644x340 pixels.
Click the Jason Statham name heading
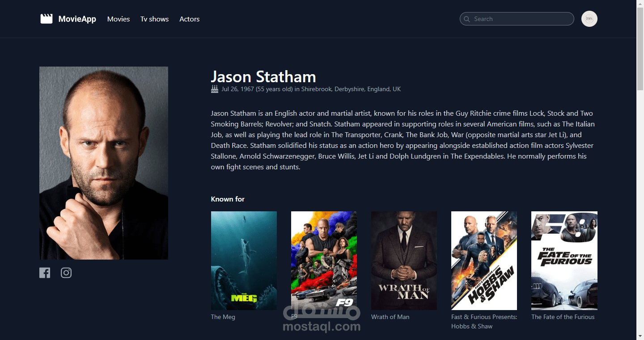263,76
